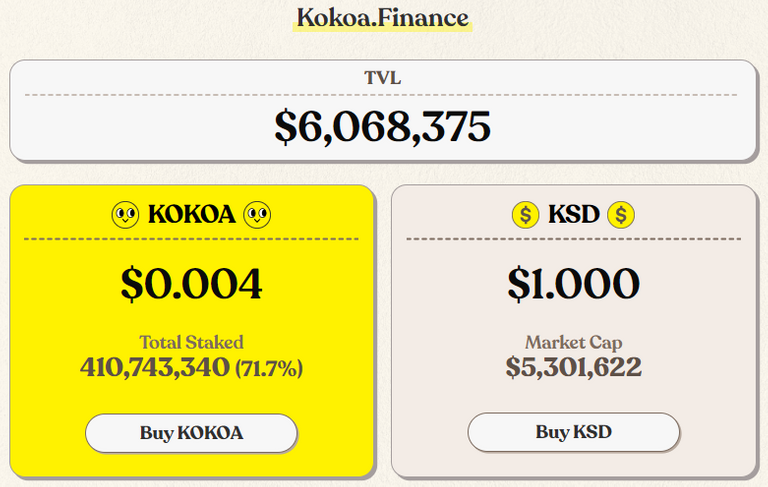Image resolution: width=768 pixels, height=487 pixels.
Task: Click the KSD price $1.000
Action: click(x=573, y=283)
